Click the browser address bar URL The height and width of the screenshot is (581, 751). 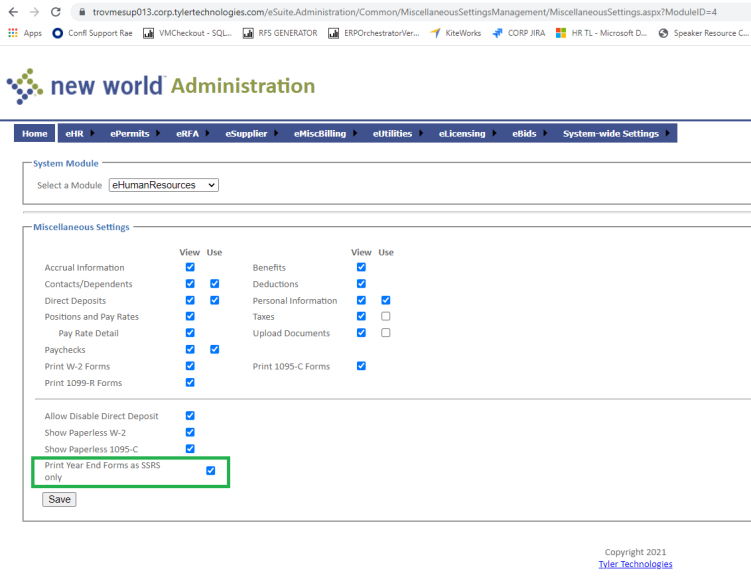click(400, 11)
